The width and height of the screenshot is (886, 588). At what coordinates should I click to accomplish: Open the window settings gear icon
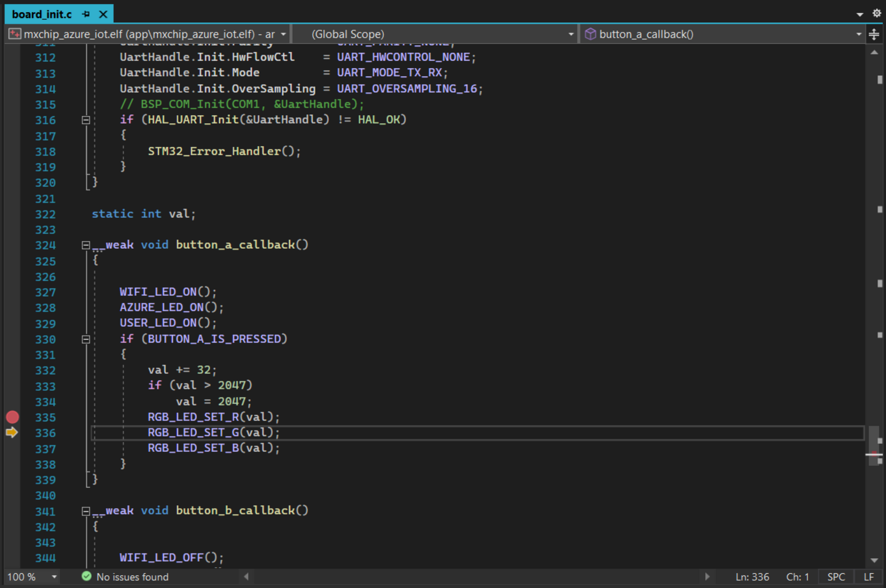click(876, 13)
